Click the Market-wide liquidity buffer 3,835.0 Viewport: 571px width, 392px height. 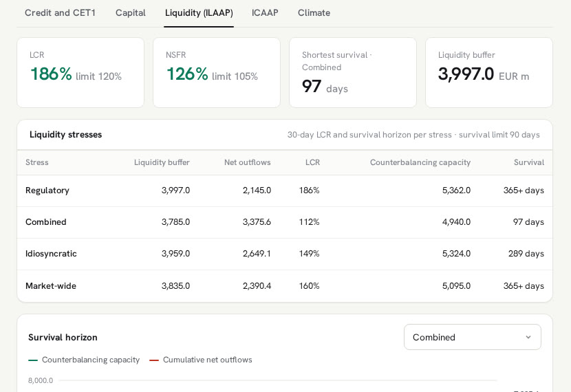pos(175,285)
